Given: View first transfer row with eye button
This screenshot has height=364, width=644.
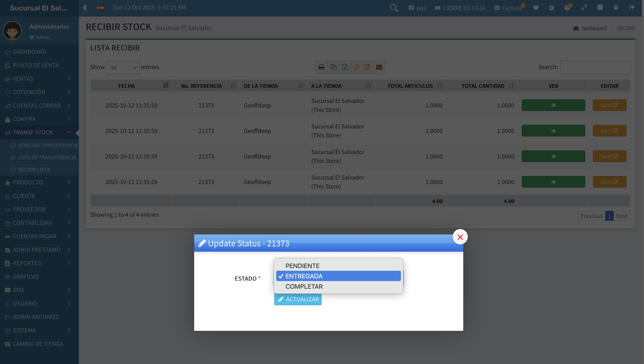Looking at the screenshot, I should pos(553,105).
